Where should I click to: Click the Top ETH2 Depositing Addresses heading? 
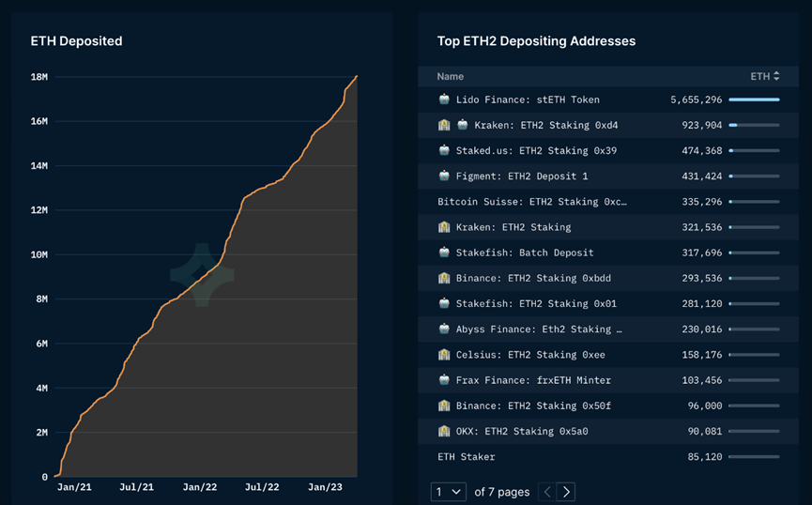pos(536,41)
